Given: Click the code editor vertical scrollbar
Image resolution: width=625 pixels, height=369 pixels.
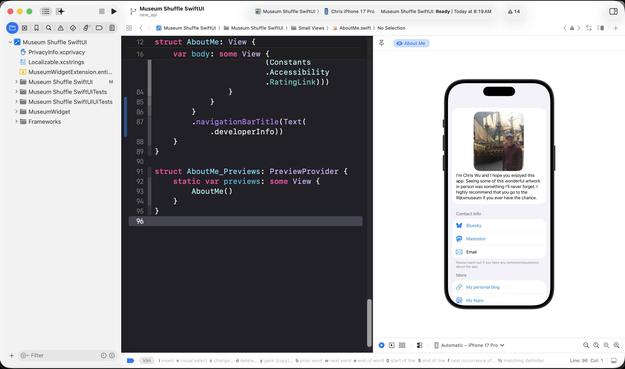Looking at the screenshot, I should pos(369,323).
